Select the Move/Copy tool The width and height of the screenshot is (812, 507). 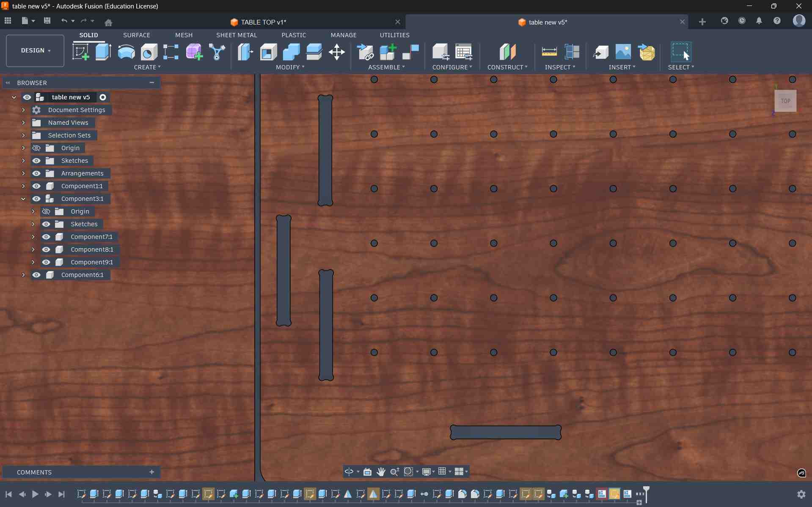pyautogui.click(x=337, y=52)
